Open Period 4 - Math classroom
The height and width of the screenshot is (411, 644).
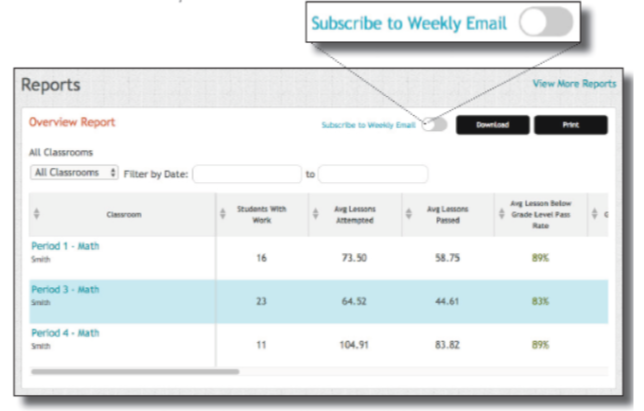(65, 333)
